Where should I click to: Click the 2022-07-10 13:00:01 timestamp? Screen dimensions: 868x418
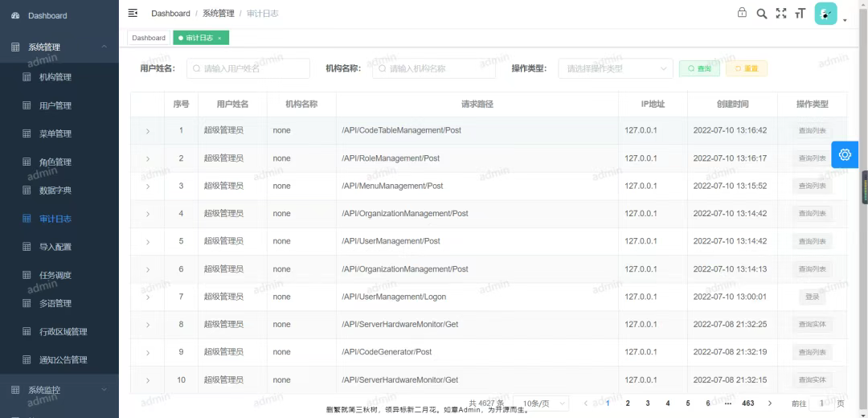[x=730, y=296]
